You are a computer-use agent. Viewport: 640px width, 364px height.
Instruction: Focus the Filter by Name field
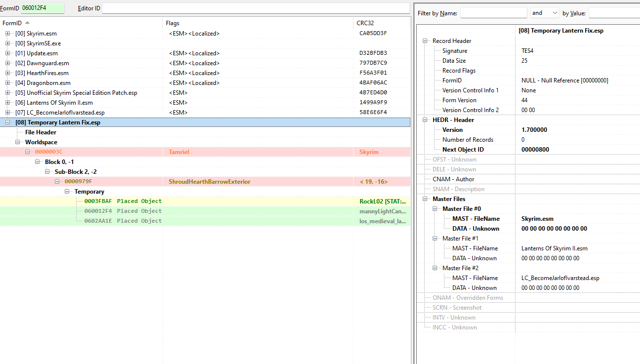[x=494, y=13]
